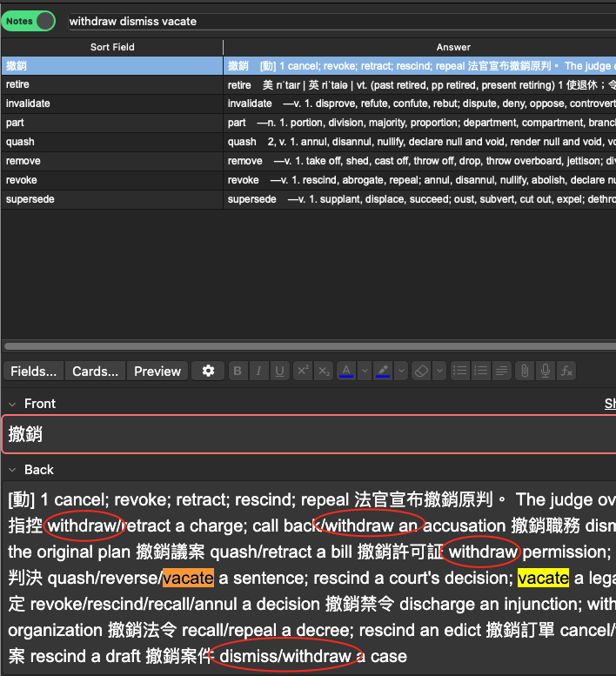Open the equations fx menu
Viewport: 616px width, 676px height.
[x=566, y=371]
